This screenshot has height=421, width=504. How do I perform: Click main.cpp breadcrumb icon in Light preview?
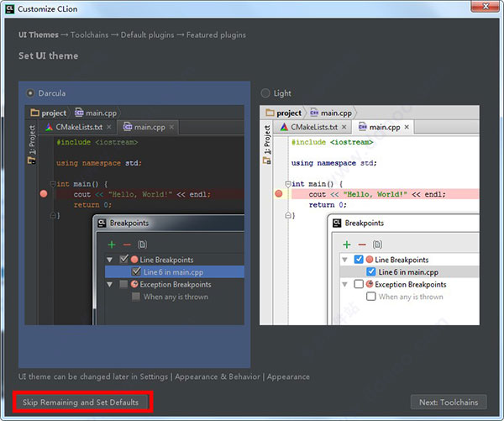(314, 113)
